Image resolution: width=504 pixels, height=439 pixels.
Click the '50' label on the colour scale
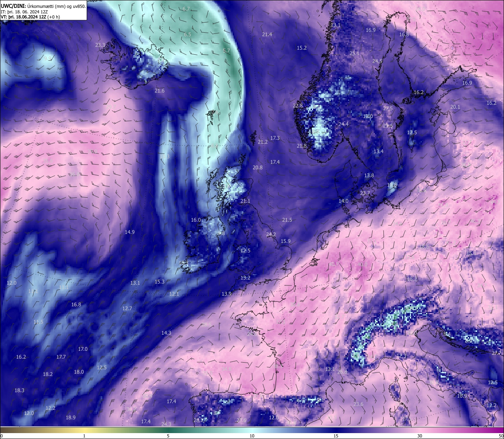point(501,436)
